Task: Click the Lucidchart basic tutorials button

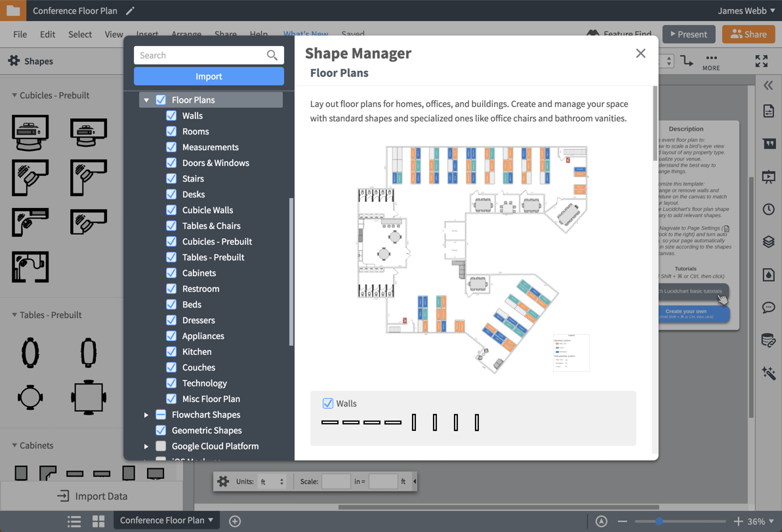Action: click(693, 291)
